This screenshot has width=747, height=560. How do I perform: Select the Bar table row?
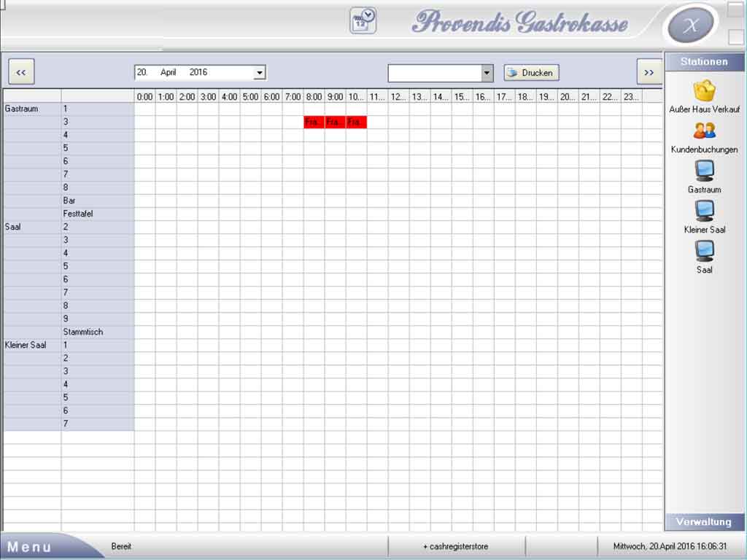coord(98,201)
